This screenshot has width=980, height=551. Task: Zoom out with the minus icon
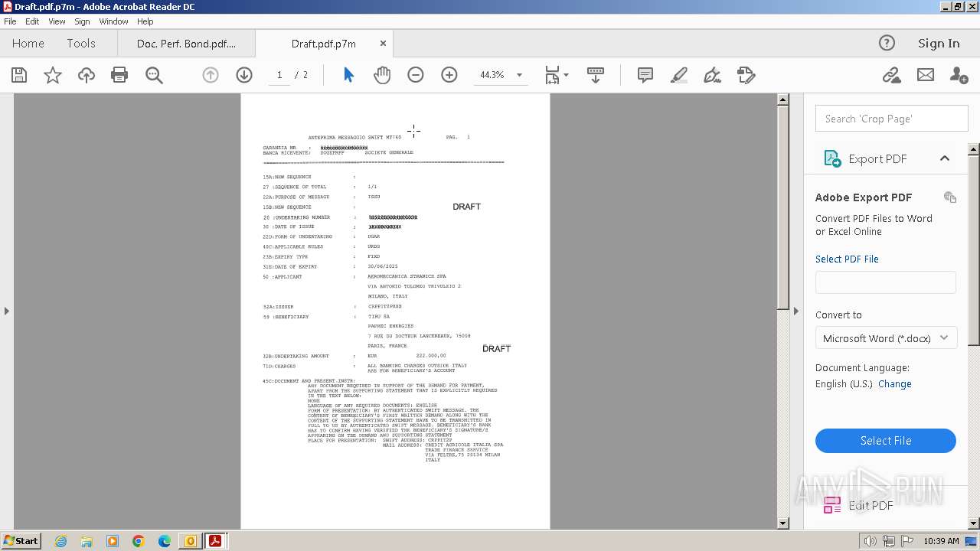click(416, 75)
